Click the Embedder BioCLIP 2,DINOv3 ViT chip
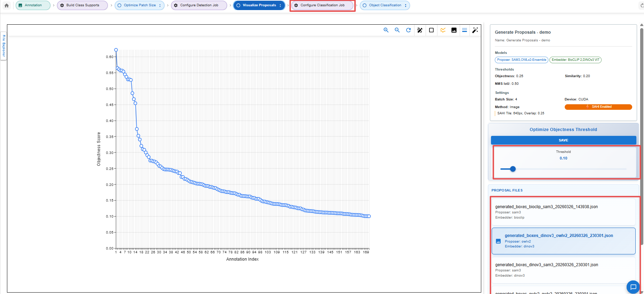This screenshot has width=644, height=294. pyautogui.click(x=575, y=60)
